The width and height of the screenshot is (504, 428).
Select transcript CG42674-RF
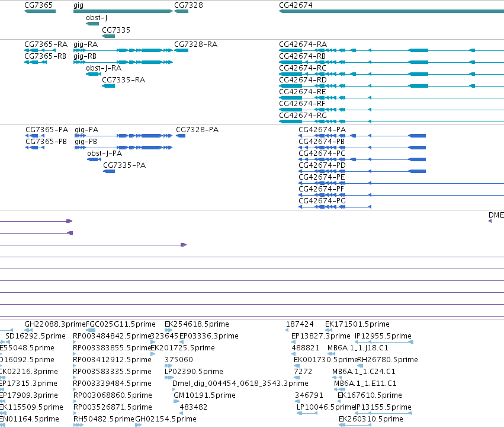click(x=391, y=110)
